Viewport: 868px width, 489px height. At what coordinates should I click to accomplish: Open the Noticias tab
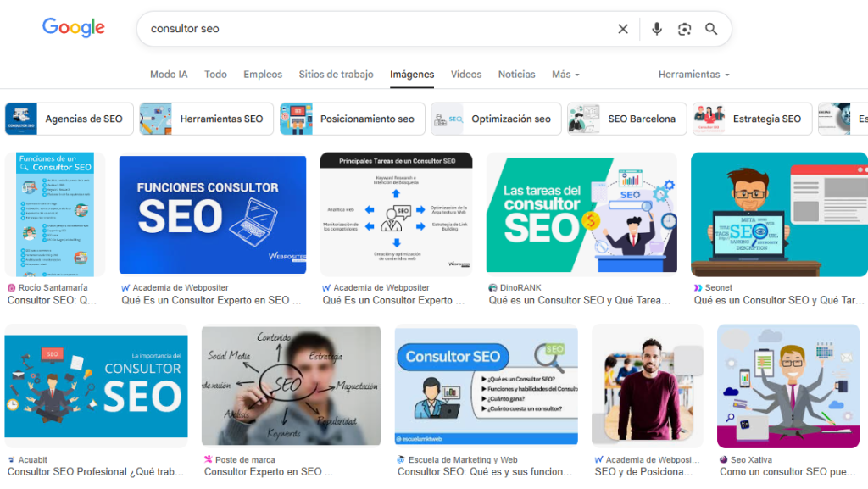(x=516, y=74)
